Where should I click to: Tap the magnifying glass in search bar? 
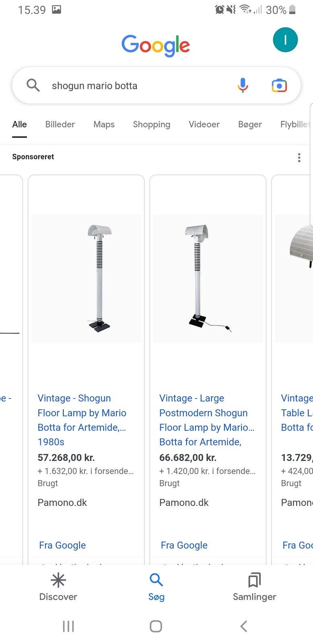point(33,85)
